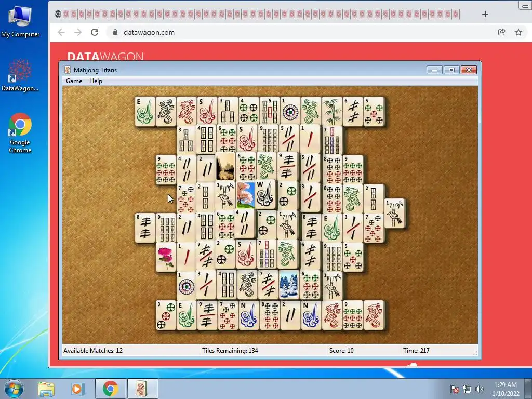Pick the protruding bird tile on far right
Image resolution: width=532 pixels, height=399 pixels.
pyautogui.click(x=395, y=214)
